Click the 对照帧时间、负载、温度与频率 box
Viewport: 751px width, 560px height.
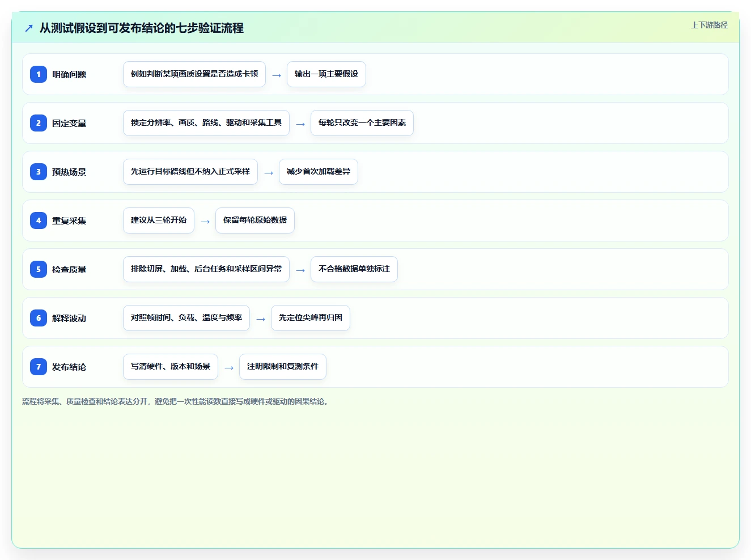186,318
